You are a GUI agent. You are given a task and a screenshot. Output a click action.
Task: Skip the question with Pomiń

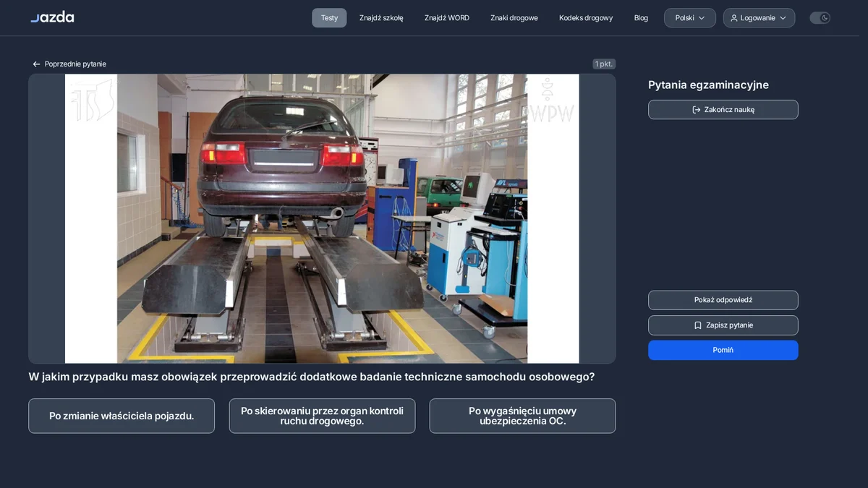[723, 350]
